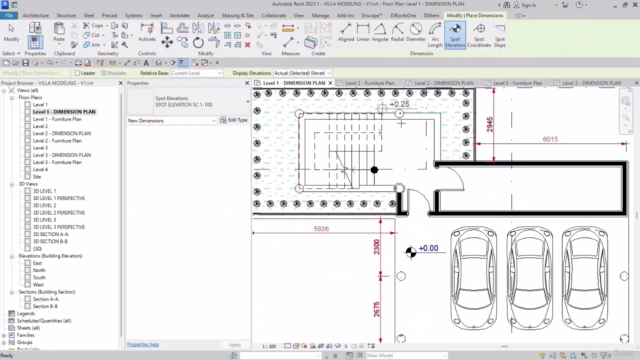The height and width of the screenshot is (360, 640).
Task: Select the 6015 dimension text
Action: (550, 139)
